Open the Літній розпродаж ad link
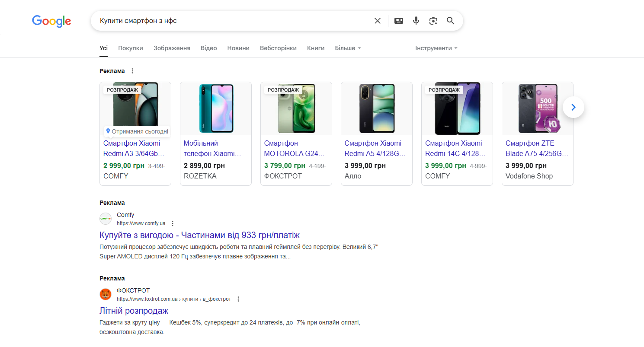 coord(134,311)
